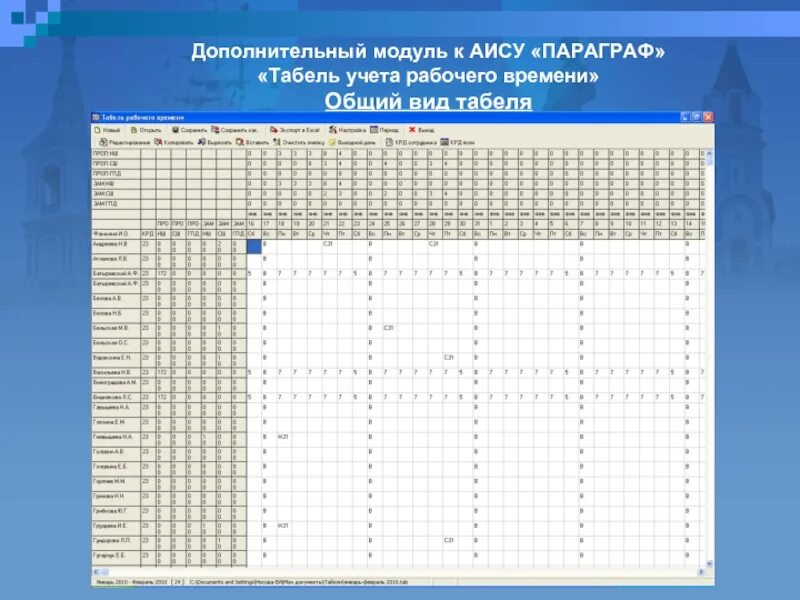Click the Сохранить (Save) toolbar button

[189, 130]
